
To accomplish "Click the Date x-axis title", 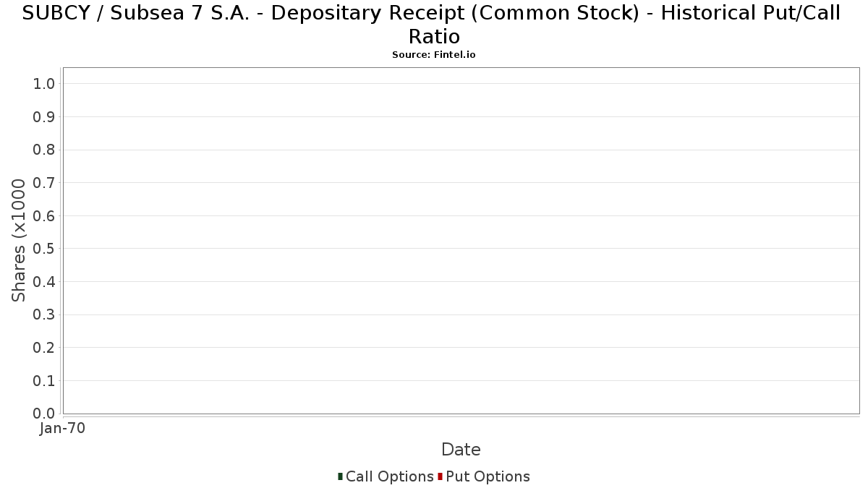I will pyautogui.click(x=461, y=450).
